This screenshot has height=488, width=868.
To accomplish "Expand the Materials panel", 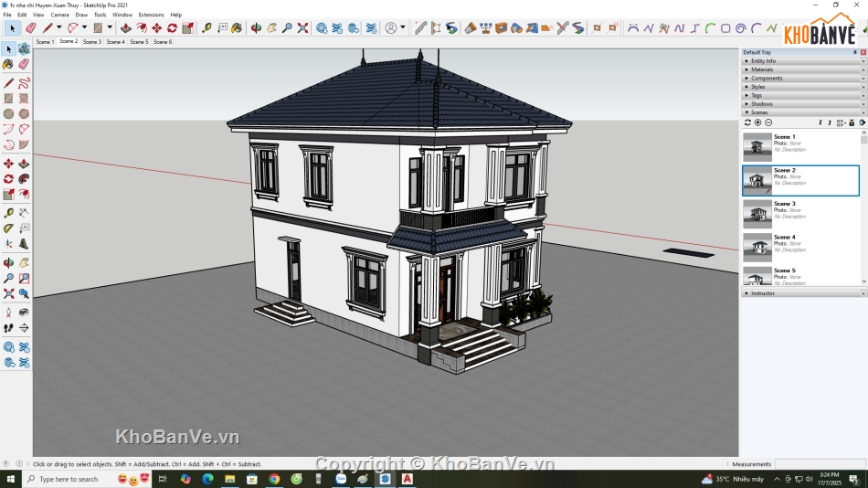I will (x=801, y=69).
